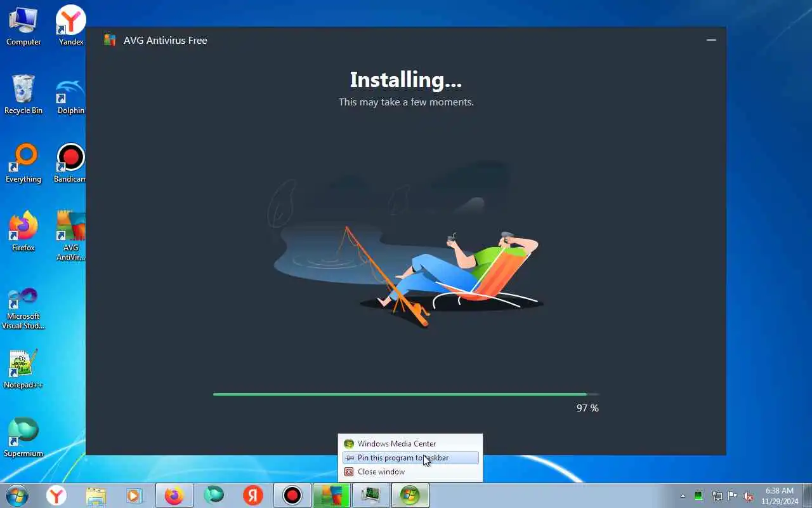Click the AVG logo in installer title bar
Image resolution: width=812 pixels, height=508 pixels.
tap(110, 40)
